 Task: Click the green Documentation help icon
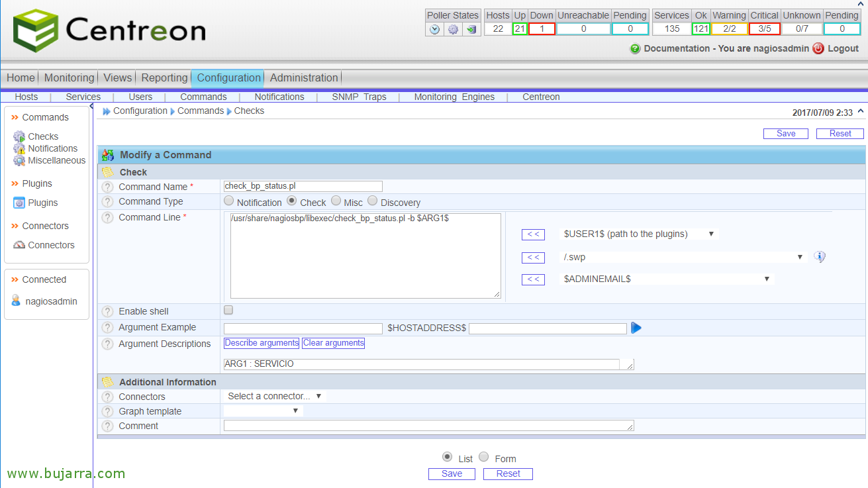635,48
